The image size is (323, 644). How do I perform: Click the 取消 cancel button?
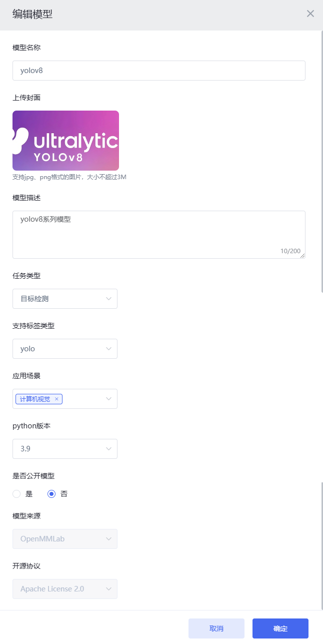[216, 628]
